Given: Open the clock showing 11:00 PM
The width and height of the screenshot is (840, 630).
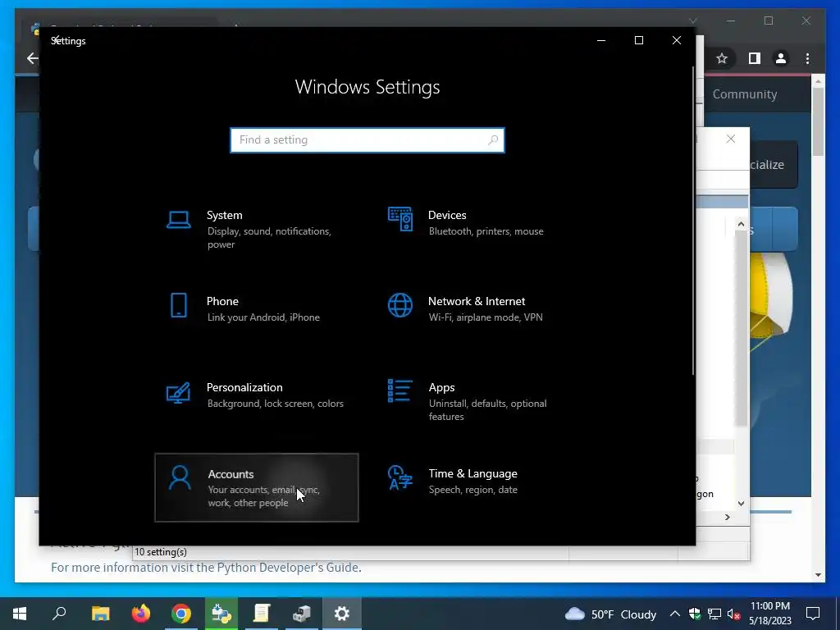Looking at the screenshot, I should tap(769, 614).
